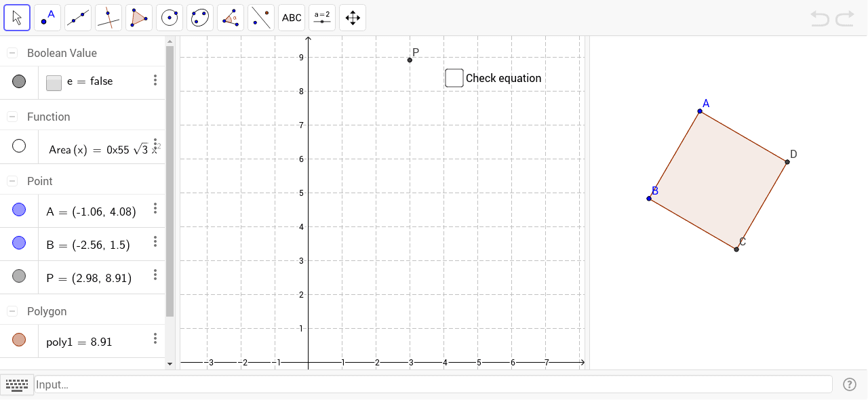The height and width of the screenshot is (400, 868).
Task: Select the Reflect about Line tool
Action: click(x=261, y=18)
